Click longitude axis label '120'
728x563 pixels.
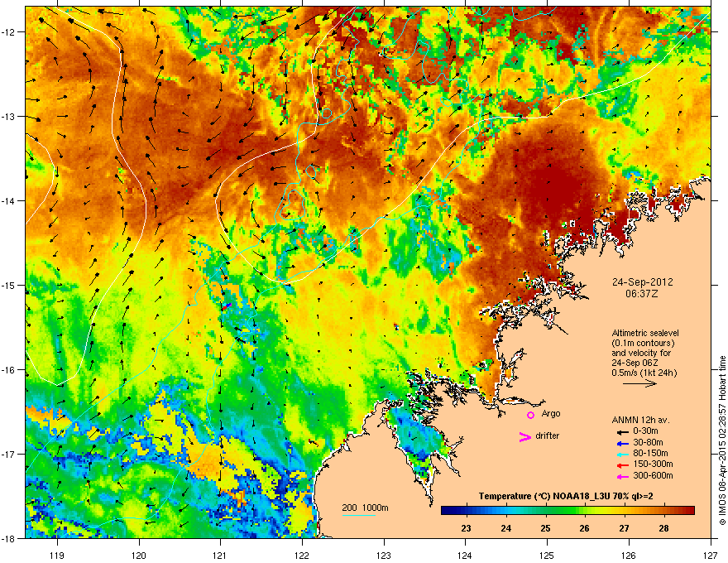(139, 555)
